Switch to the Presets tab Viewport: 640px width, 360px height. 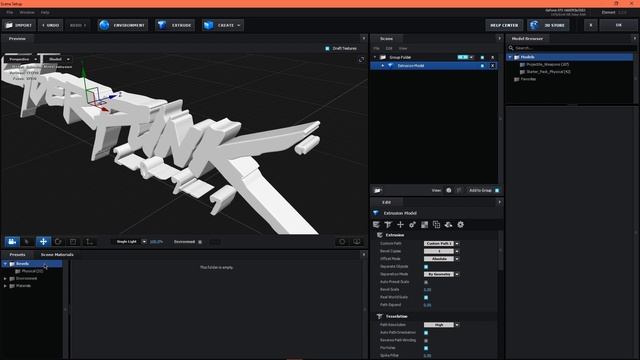coord(17,255)
